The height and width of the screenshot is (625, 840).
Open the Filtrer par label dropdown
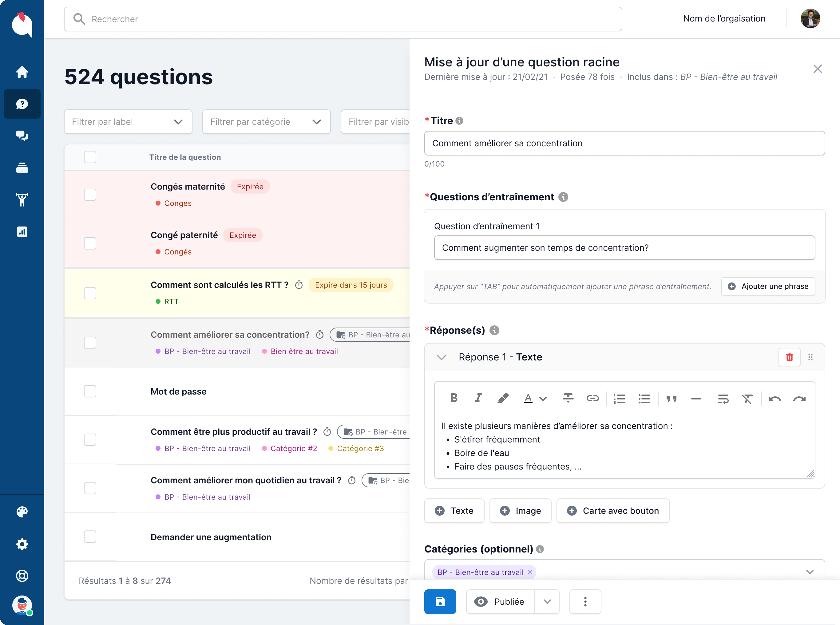[128, 122]
